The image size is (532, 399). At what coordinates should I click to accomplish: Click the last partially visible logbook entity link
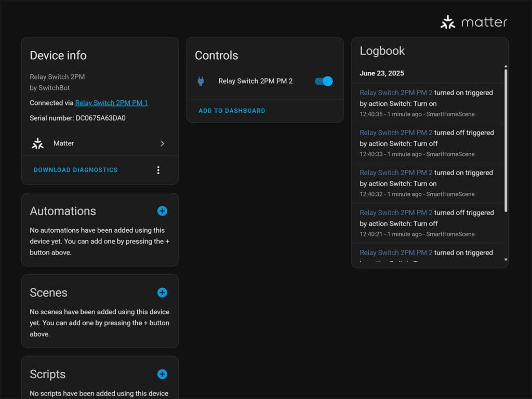click(396, 253)
